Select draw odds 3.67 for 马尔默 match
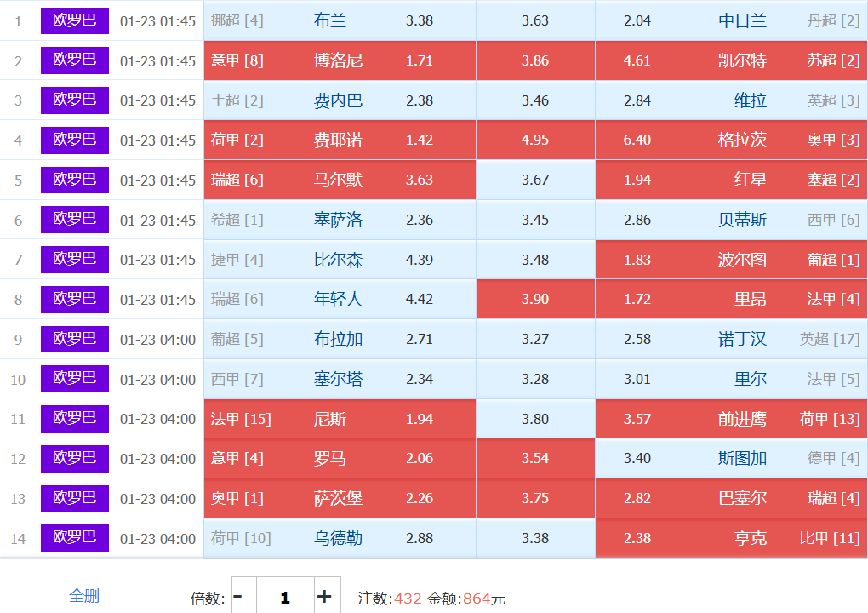868x613 pixels. [x=535, y=180]
